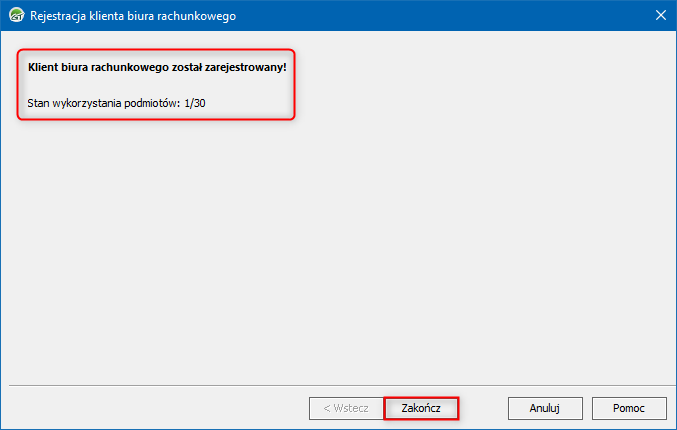Open help with the Pomoc button

629,408
